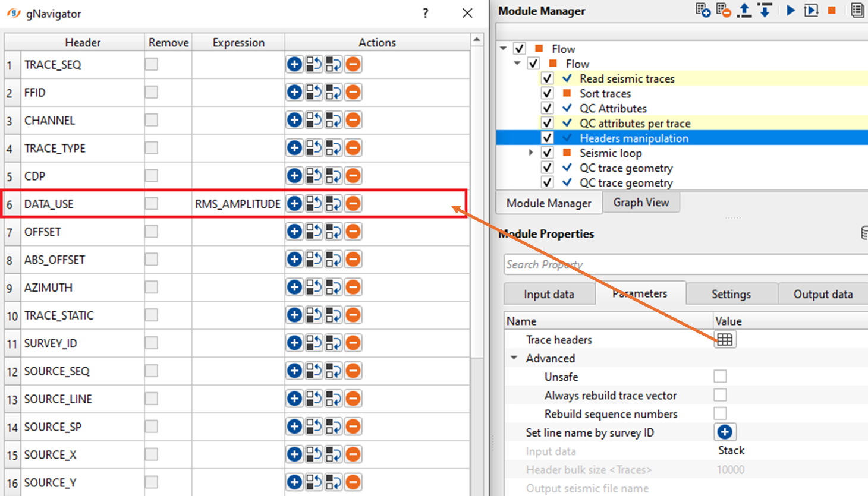Open the Settings tab in Module Properties
This screenshot has height=496, width=868.
(731, 294)
